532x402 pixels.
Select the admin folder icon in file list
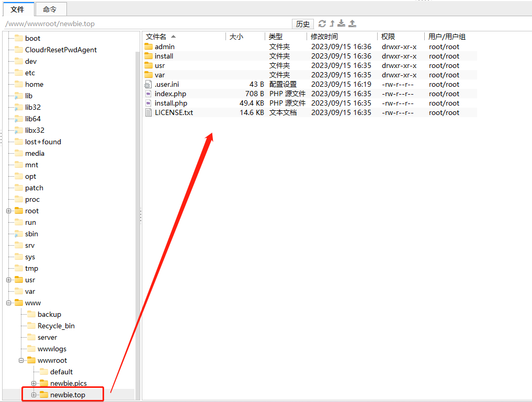click(149, 47)
